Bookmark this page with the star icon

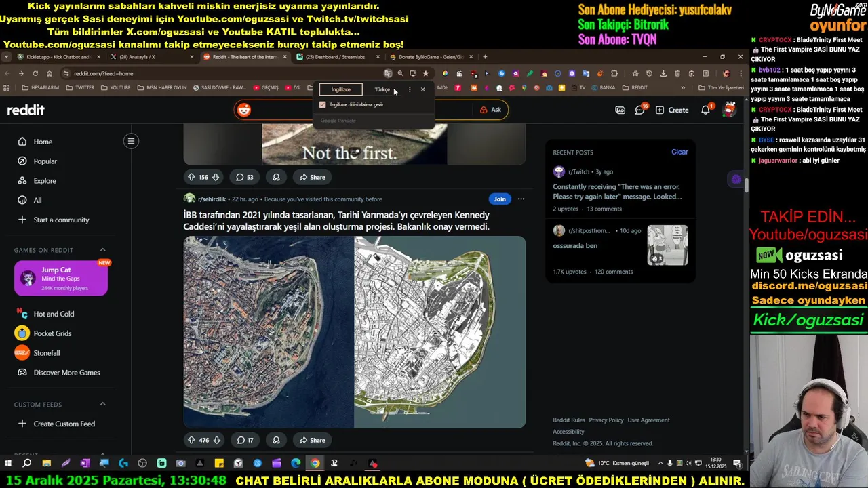[425, 73]
